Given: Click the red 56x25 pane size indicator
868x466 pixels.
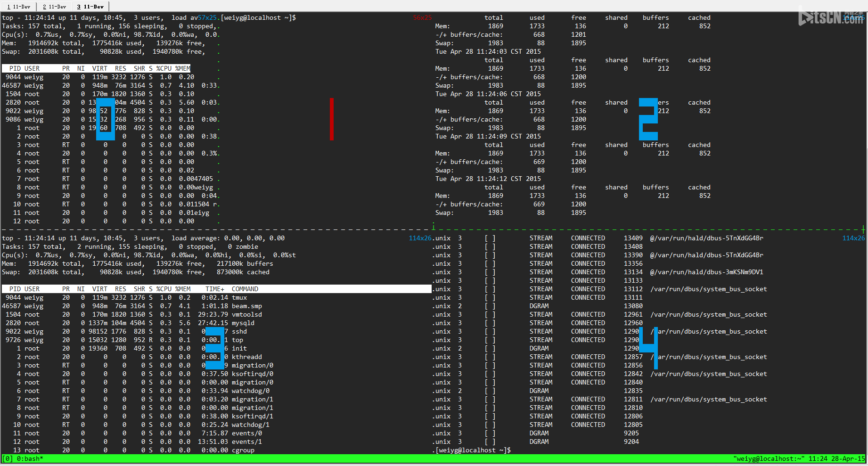Looking at the screenshot, I should (422, 18).
